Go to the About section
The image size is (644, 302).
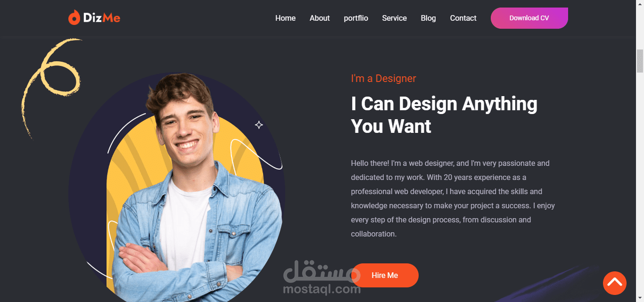click(320, 18)
